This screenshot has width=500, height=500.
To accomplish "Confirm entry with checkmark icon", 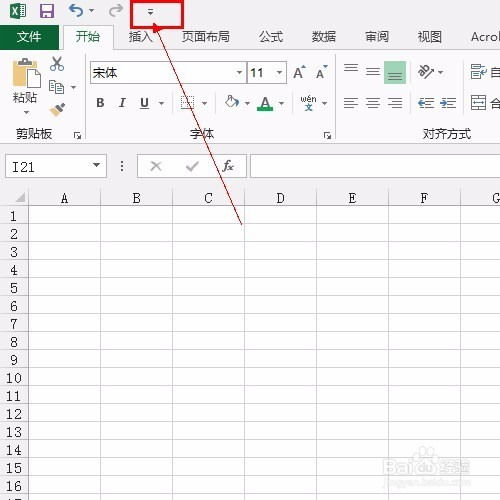I will click(x=192, y=166).
